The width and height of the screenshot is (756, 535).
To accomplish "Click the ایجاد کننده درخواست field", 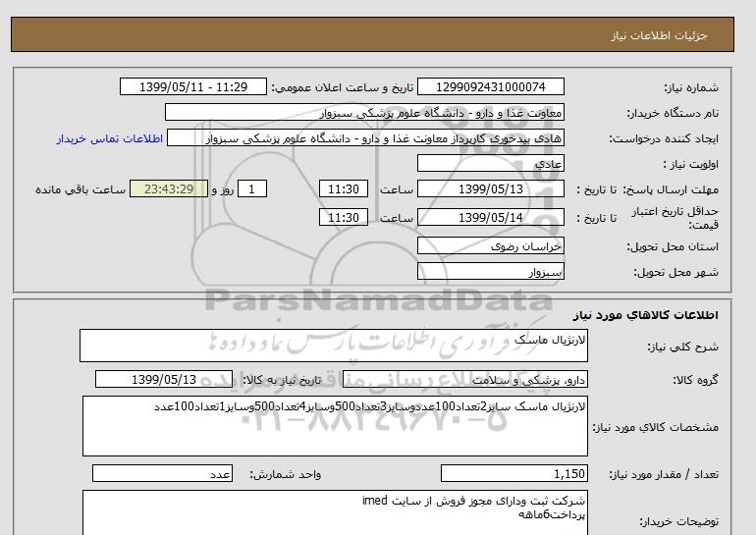I will (x=365, y=137).
